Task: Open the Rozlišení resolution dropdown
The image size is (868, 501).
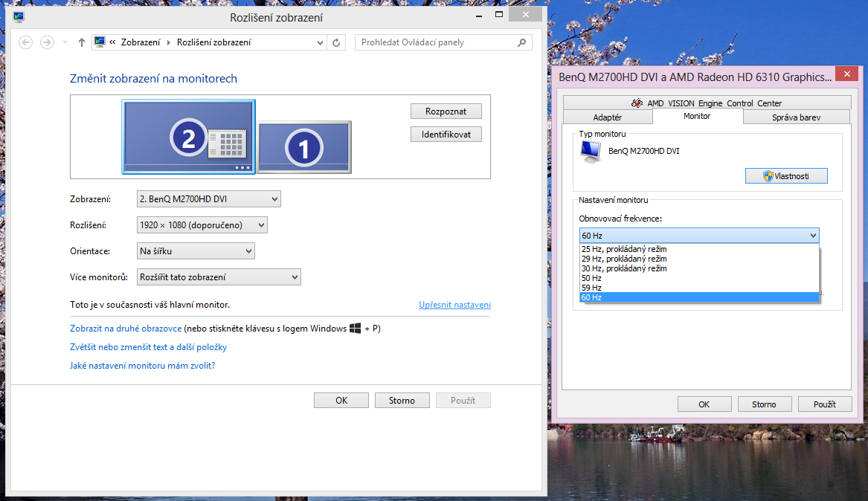Action: [x=202, y=225]
